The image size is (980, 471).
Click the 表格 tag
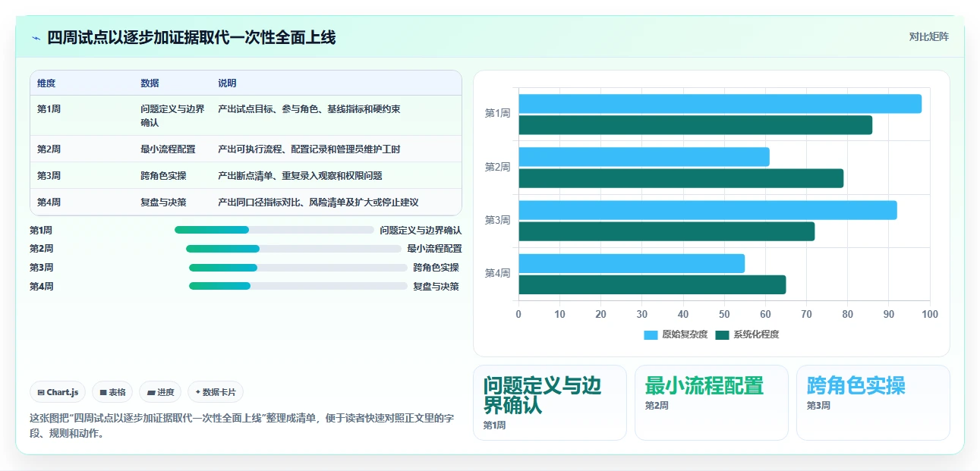pos(112,392)
